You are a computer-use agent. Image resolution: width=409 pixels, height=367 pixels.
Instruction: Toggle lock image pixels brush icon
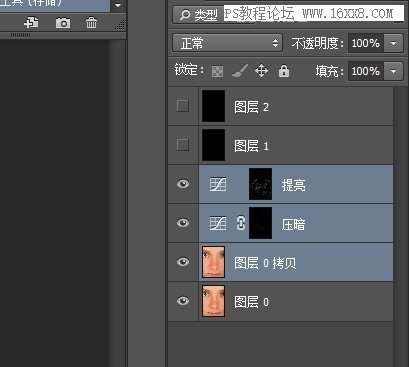[x=240, y=71]
